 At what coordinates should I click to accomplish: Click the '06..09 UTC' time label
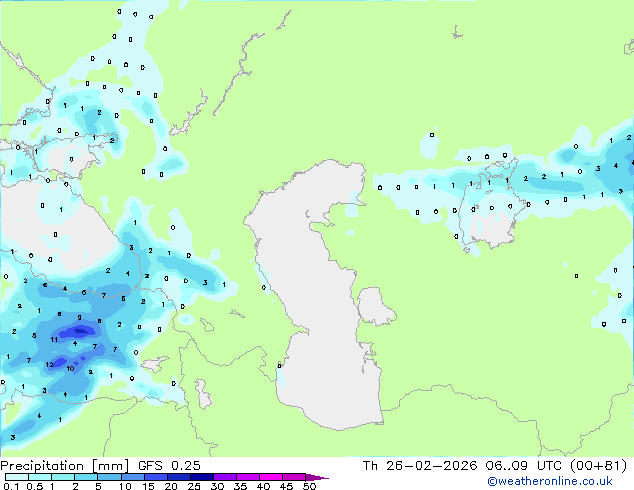tap(523, 466)
